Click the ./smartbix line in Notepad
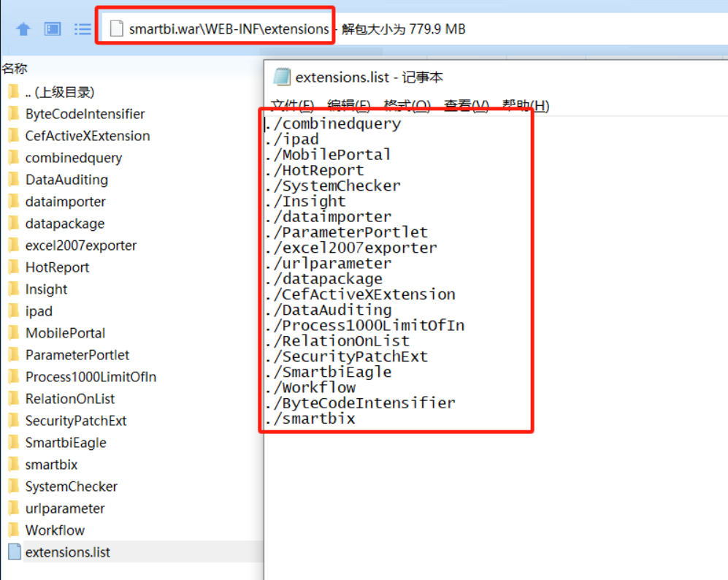The height and width of the screenshot is (580, 728). coord(310,419)
